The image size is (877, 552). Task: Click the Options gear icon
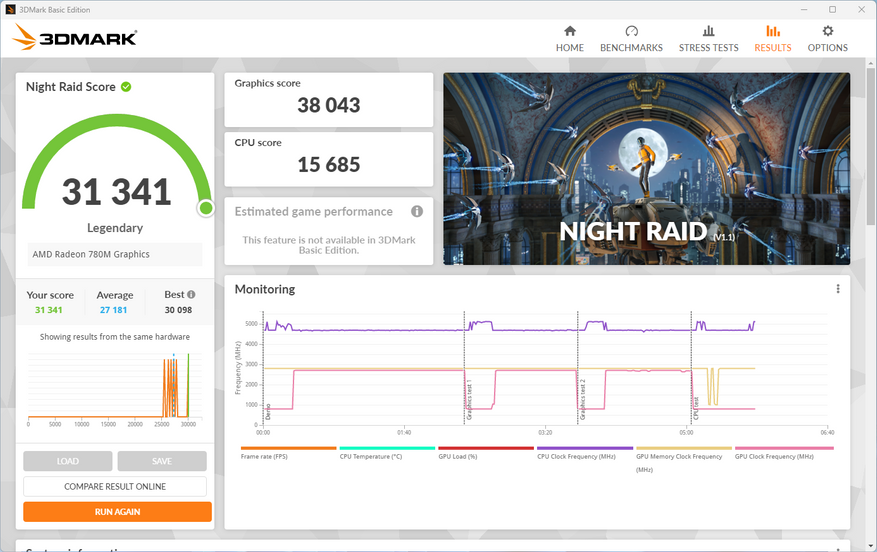click(827, 31)
